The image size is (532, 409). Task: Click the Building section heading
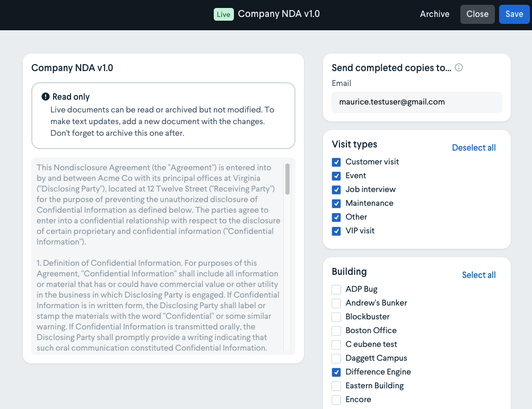pos(349,272)
